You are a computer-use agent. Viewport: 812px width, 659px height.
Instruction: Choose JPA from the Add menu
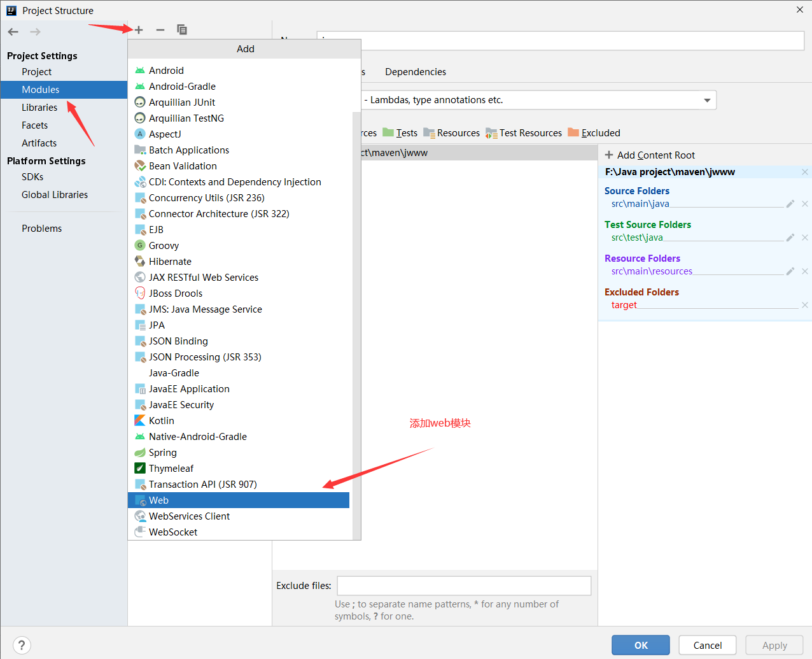point(239,325)
